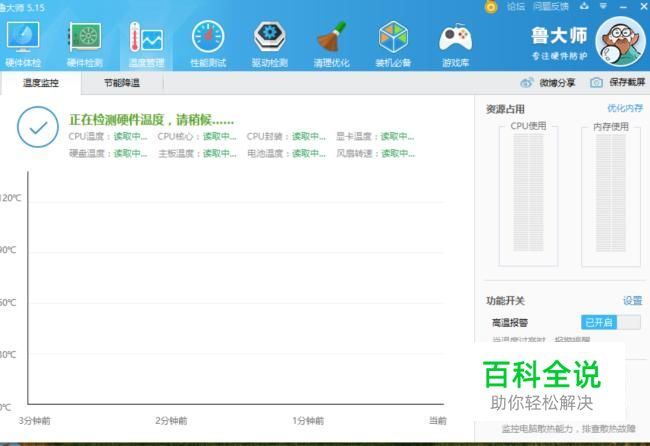This screenshot has width=650, height=446.
Task: Click the 硬盘温度 reading text
Action: [108, 154]
